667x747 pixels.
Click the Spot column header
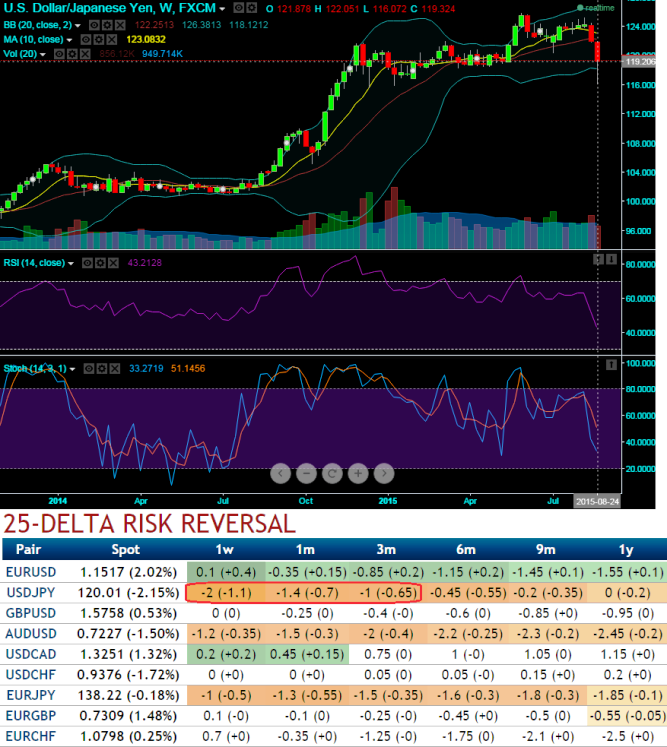pyautogui.click(x=126, y=549)
